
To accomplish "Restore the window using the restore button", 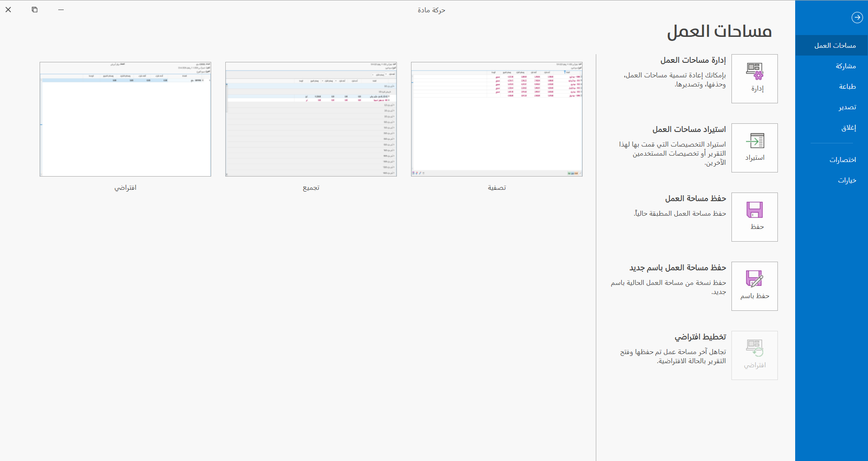I will pos(35,10).
